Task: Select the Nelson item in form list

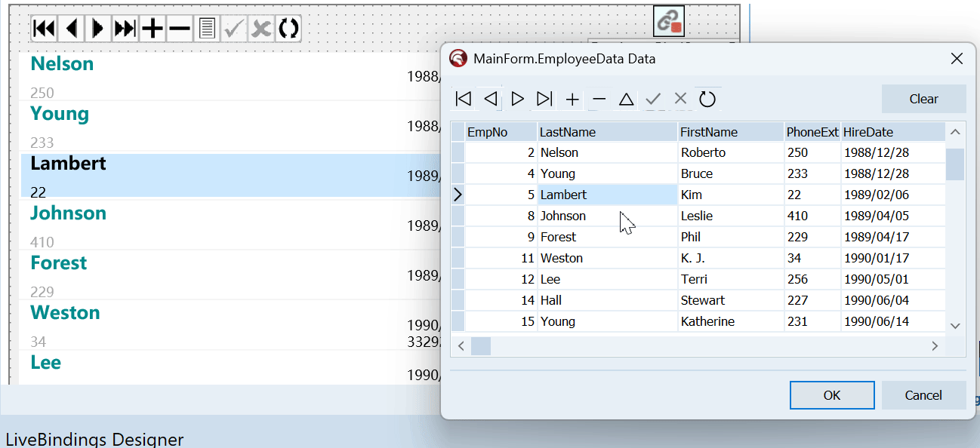Action: tap(230, 76)
